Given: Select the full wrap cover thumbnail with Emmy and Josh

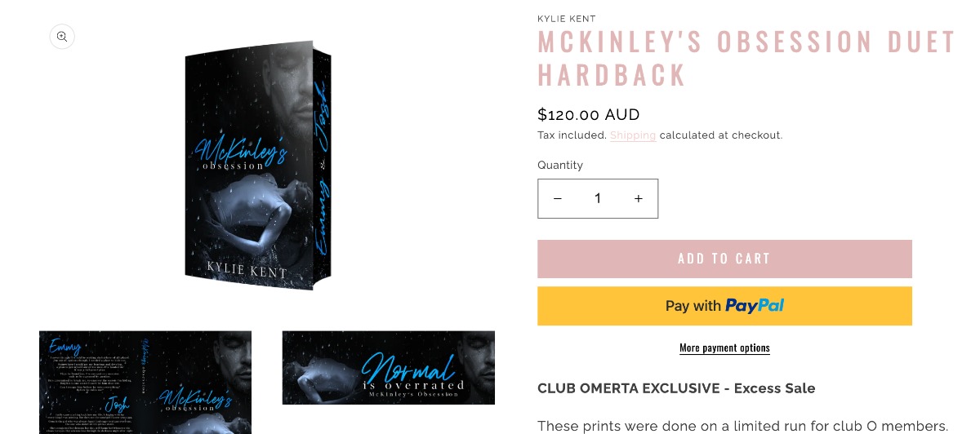Looking at the screenshot, I should pos(145,383).
